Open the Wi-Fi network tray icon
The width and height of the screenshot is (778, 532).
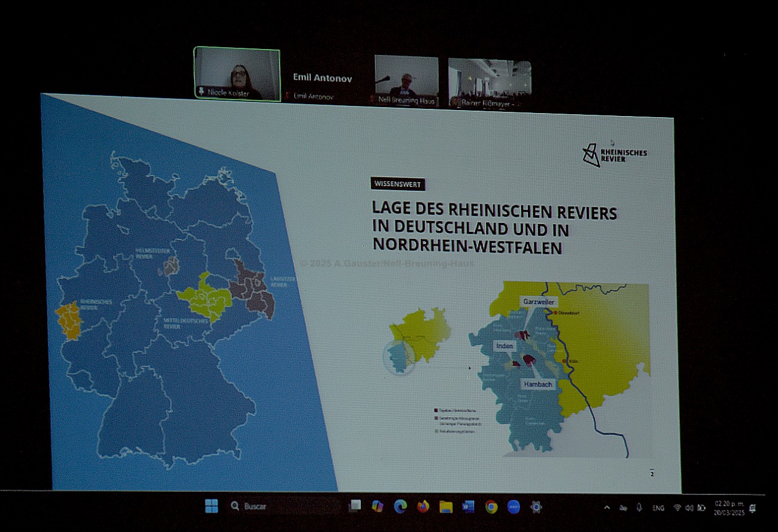[677, 508]
